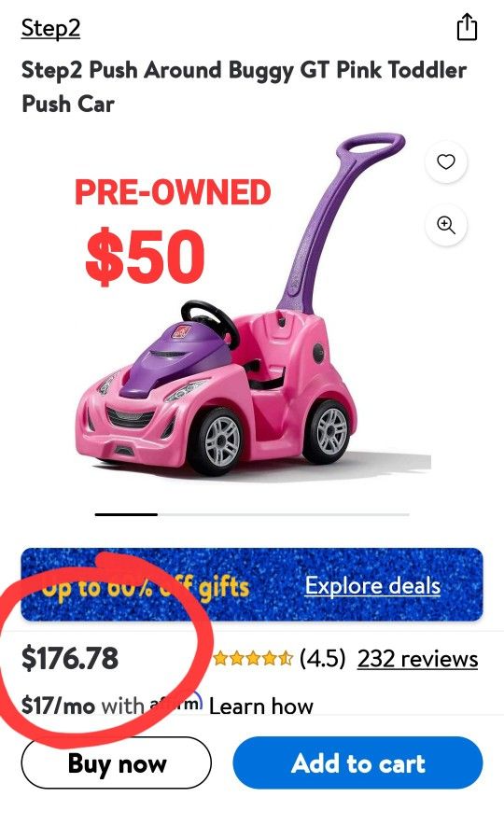
Task: Tap the share icon at top right
Action: click(x=466, y=27)
